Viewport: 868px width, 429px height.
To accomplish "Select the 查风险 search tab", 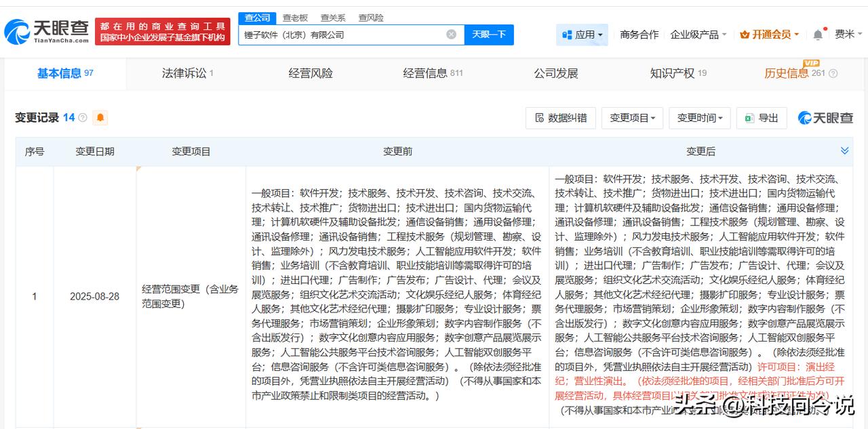I will 371,18.
